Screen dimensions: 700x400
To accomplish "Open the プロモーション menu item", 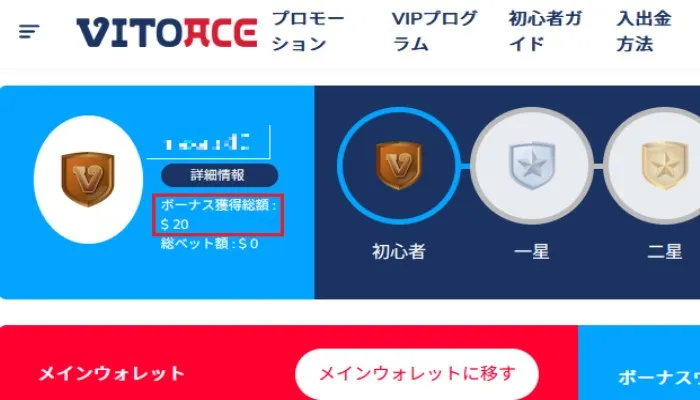I will click(x=308, y=31).
